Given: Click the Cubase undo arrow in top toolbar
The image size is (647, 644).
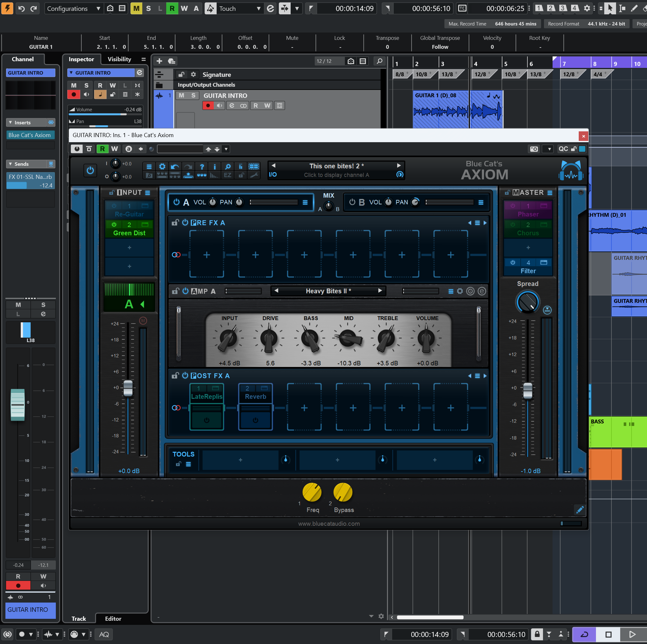Looking at the screenshot, I should 21,8.
